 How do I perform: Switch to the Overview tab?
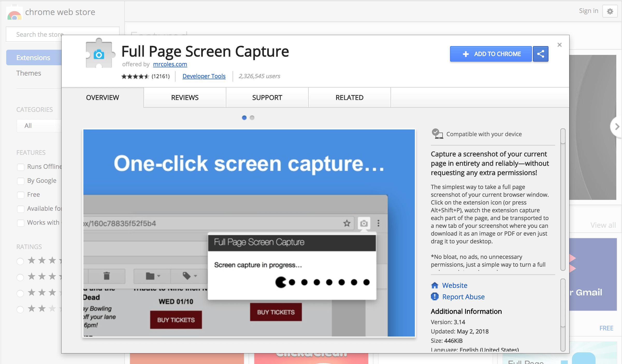(103, 98)
